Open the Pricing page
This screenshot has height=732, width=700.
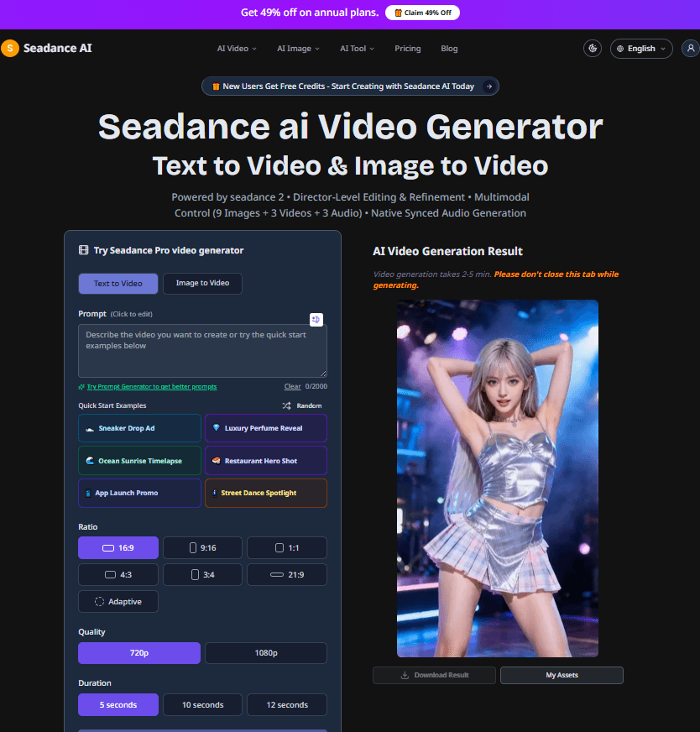coord(407,49)
